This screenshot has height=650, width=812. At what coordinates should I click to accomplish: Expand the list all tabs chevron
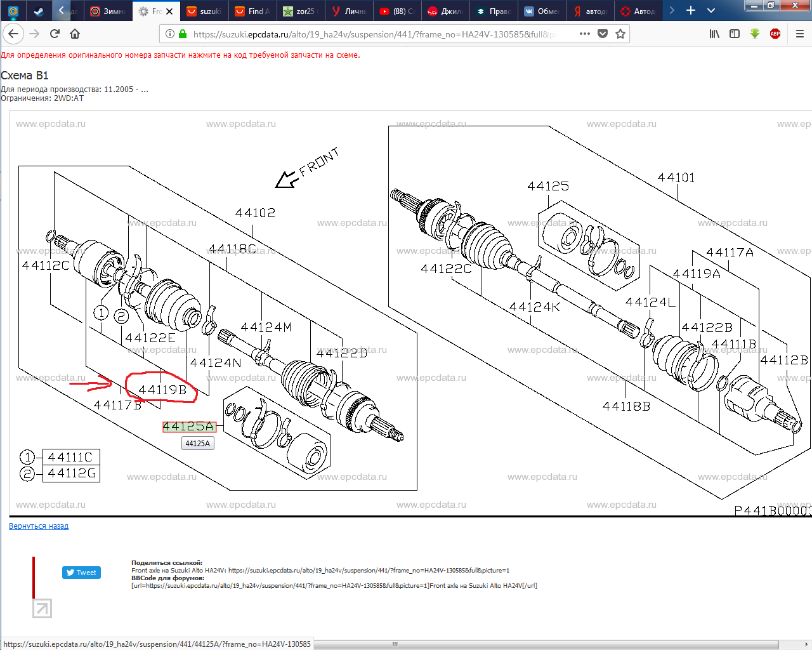point(711,11)
